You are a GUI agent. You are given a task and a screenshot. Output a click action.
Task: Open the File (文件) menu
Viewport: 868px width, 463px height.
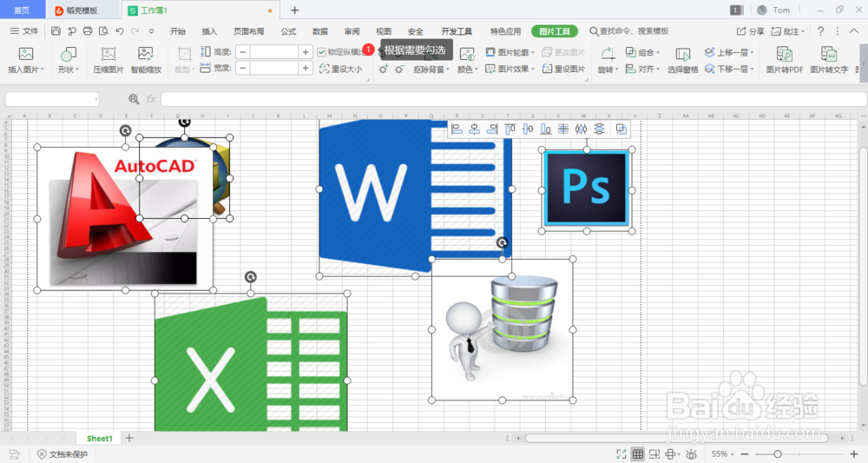tap(23, 31)
